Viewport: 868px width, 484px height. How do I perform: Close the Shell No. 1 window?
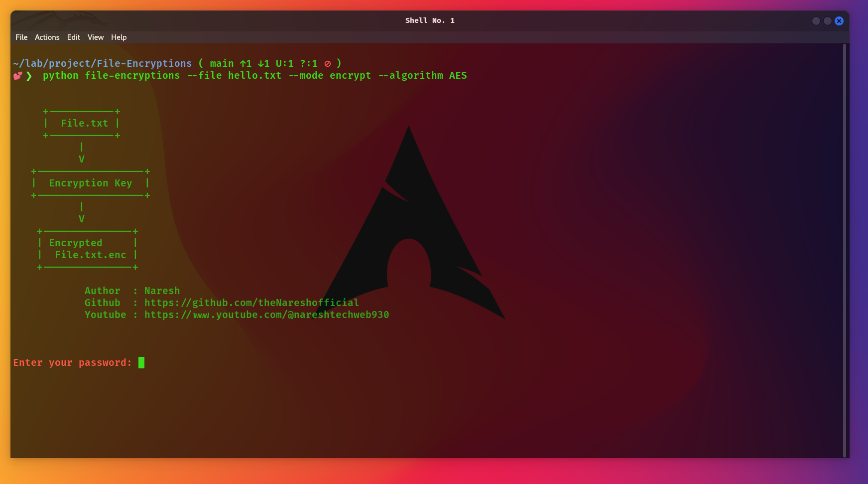839,21
